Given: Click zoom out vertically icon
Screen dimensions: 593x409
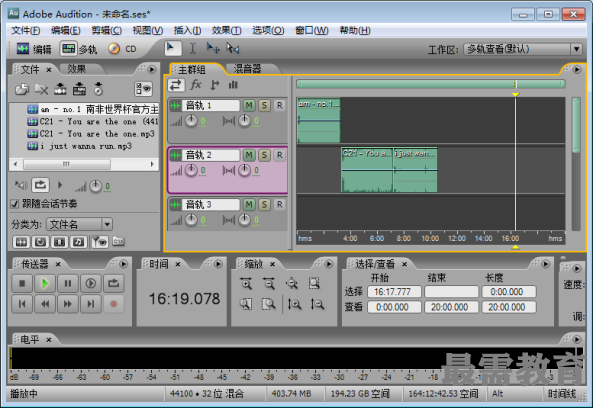Looking at the screenshot, I should pyautogui.click(x=317, y=304).
